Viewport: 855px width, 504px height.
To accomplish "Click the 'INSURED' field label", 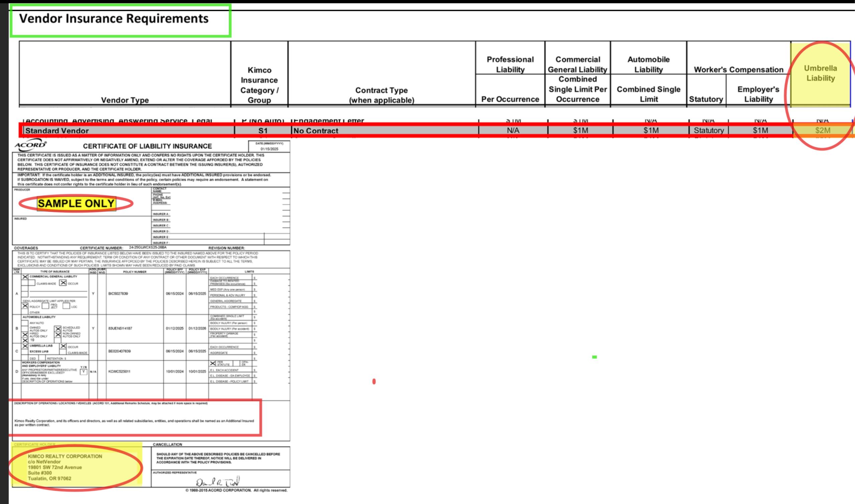I will pos(20,219).
